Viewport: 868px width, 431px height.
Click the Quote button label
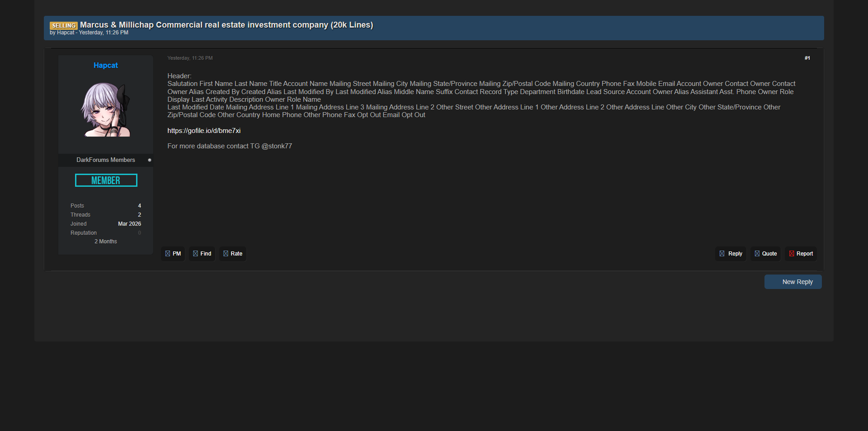pyautogui.click(x=769, y=254)
